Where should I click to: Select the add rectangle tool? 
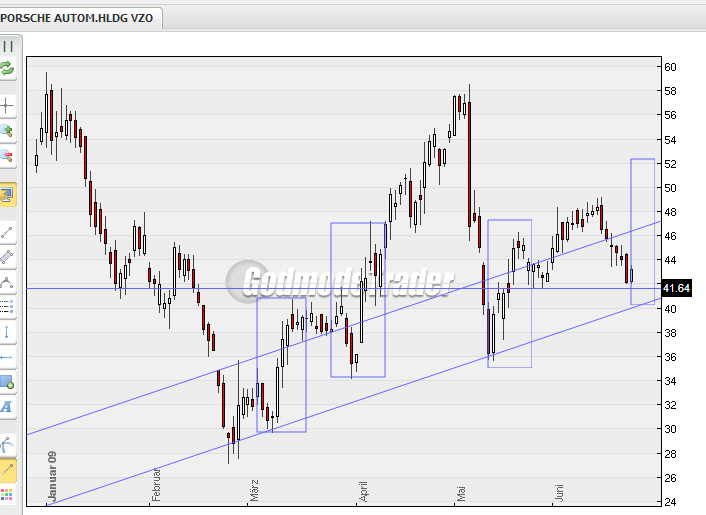tap(7, 382)
